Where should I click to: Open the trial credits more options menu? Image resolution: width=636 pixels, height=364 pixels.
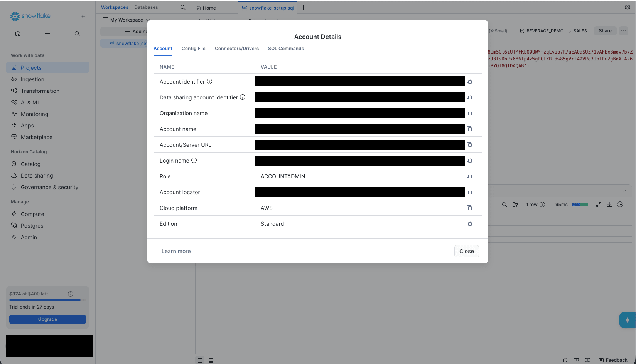tap(81, 294)
